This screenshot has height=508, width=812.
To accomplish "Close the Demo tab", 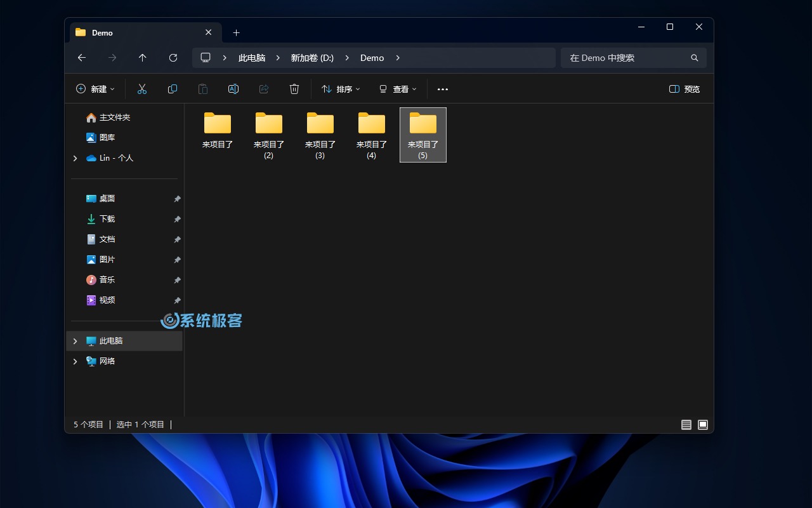I will [x=209, y=32].
